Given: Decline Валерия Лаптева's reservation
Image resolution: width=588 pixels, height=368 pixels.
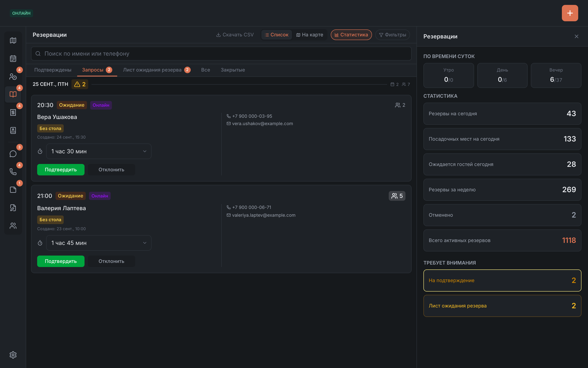Looking at the screenshot, I should [111, 261].
